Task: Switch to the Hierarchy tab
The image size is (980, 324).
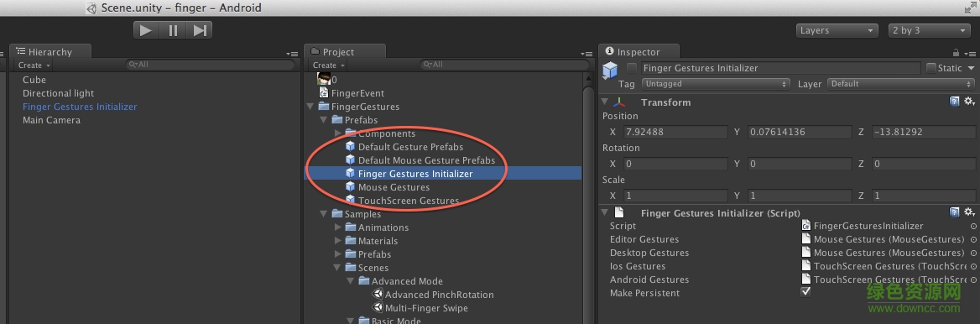Action: 50,52
